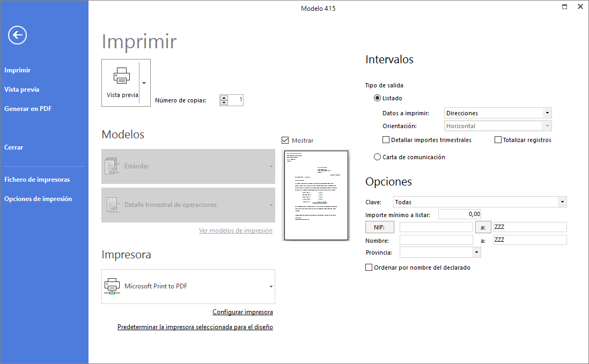Open Fichero de impresoras
Image resolution: width=589 pixels, height=364 pixels.
point(37,180)
